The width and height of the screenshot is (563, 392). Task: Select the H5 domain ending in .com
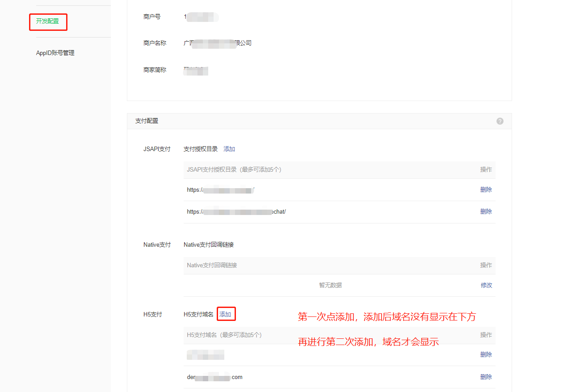(x=214, y=377)
